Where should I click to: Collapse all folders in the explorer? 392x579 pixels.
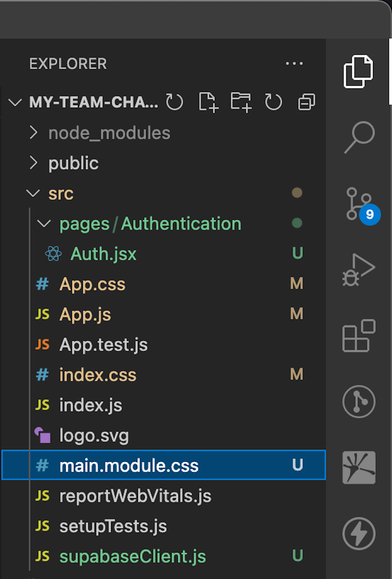coord(306,102)
